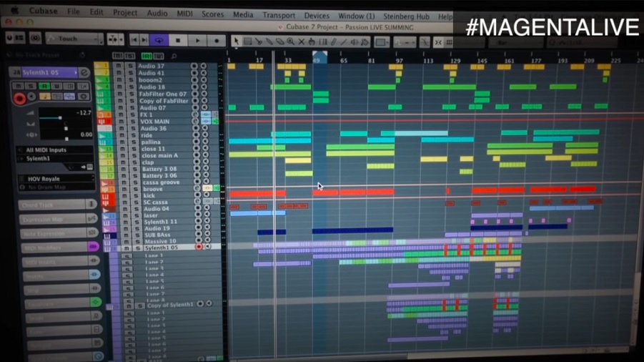Open the MIDI menu
Screen dimensions: 644x362
click(x=184, y=14)
